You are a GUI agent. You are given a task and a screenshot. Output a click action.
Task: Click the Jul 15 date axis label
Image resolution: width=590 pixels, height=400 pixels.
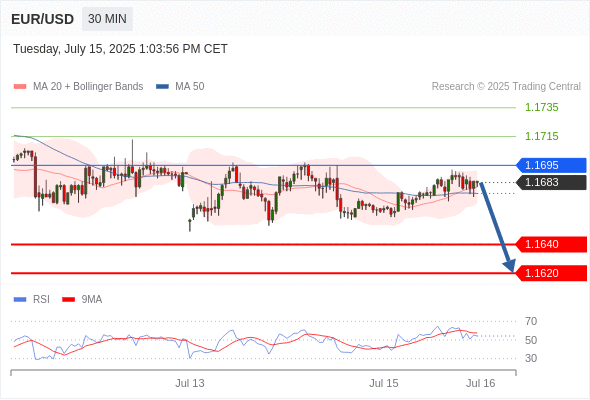coord(383,383)
